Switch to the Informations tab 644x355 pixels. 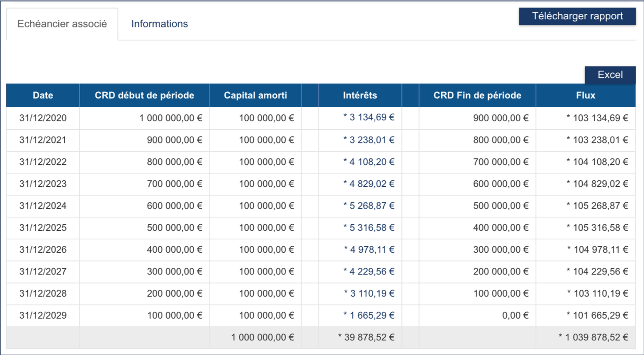point(159,24)
